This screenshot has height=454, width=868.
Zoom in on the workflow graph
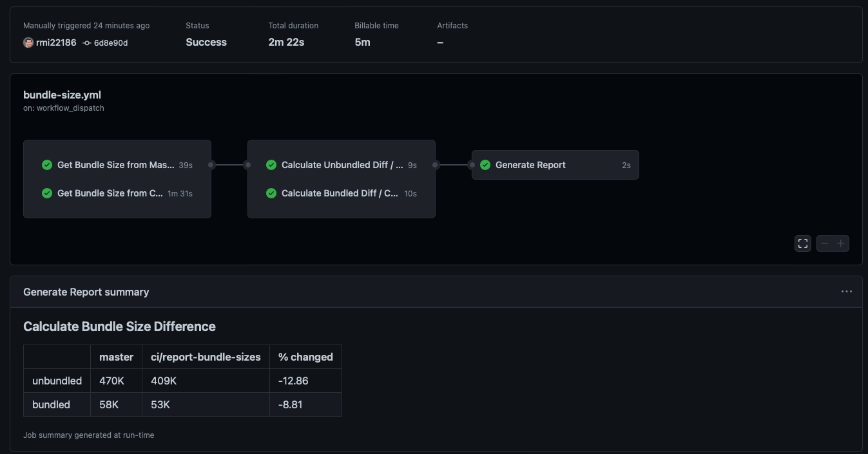(x=841, y=243)
